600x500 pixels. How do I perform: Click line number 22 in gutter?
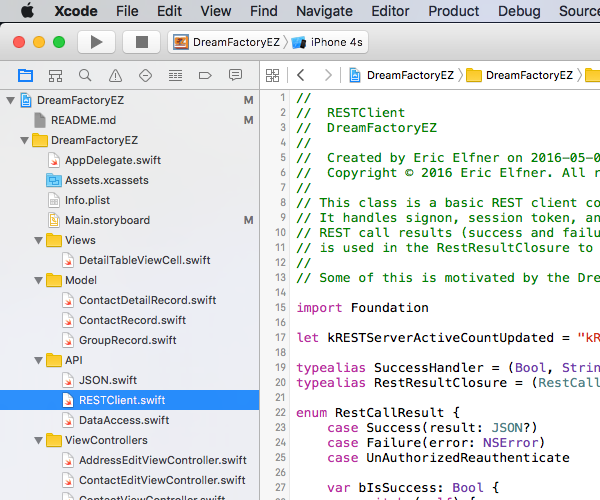[280, 412]
